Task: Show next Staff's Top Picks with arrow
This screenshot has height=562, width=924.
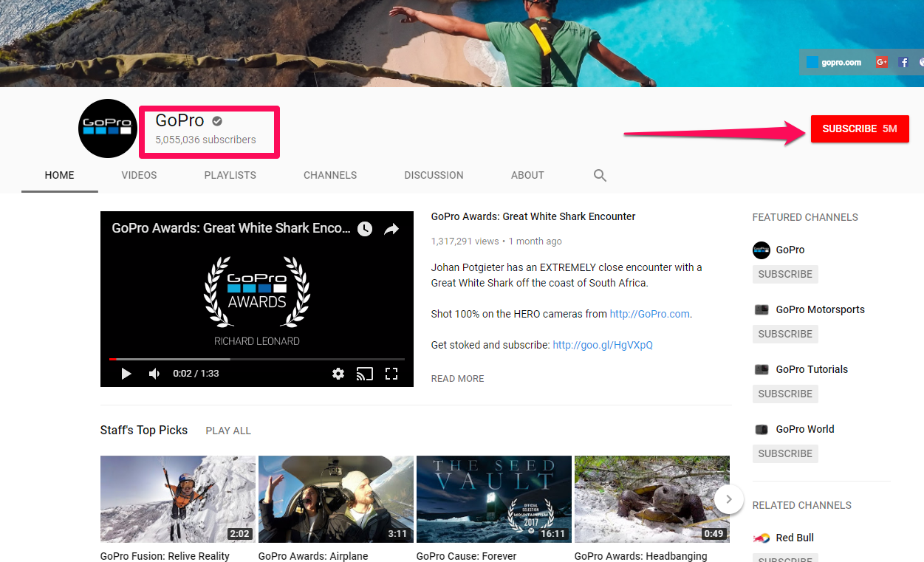Action: 728,499
